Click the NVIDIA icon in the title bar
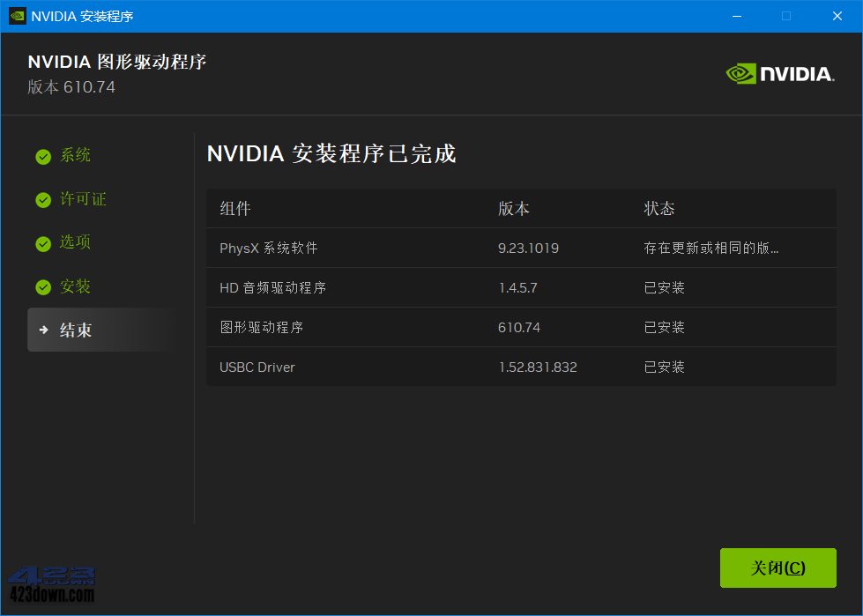 tap(17, 16)
